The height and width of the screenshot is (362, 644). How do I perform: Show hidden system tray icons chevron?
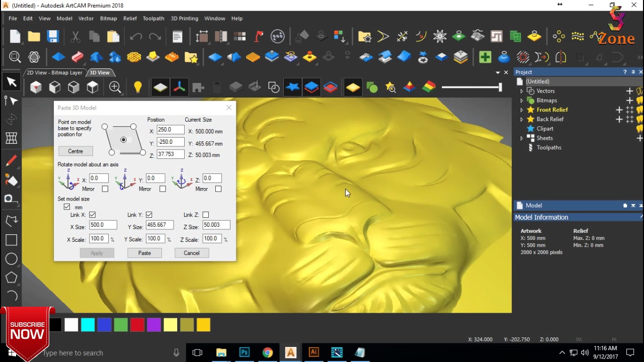(562, 352)
